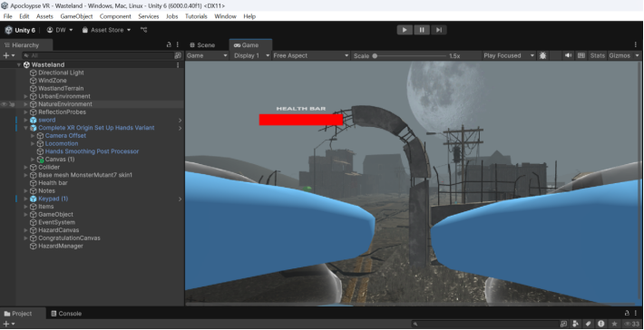Viewport: 644px width, 330px height.
Task: Expand the Canvas (1) object
Action: (x=33, y=160)
